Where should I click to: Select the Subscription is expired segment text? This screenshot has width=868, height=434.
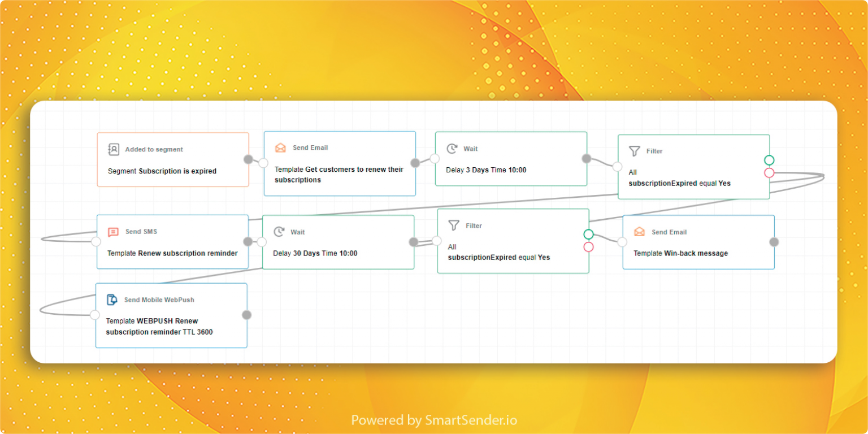[177, 171]
